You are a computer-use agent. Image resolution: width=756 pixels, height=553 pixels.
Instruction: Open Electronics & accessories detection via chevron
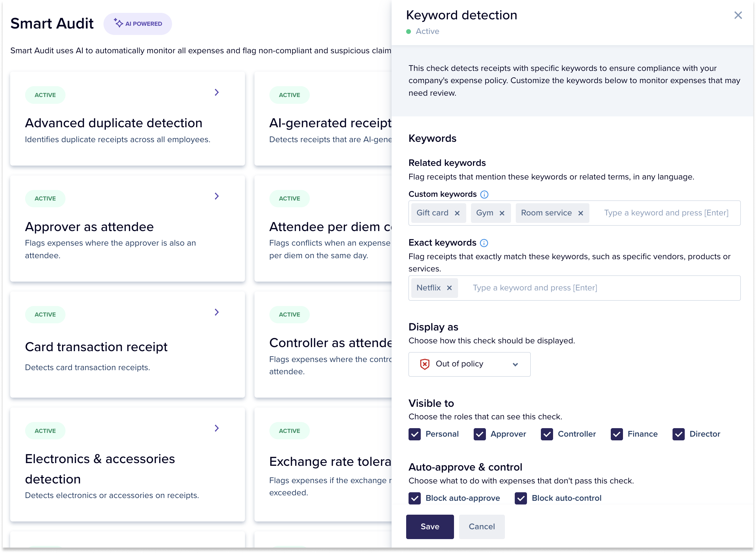pos(216,428)
